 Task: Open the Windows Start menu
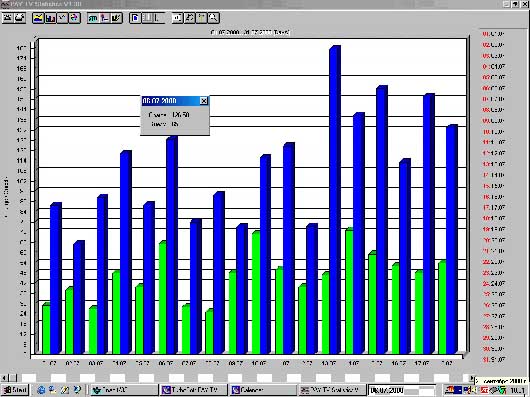[x=15, y=390]
